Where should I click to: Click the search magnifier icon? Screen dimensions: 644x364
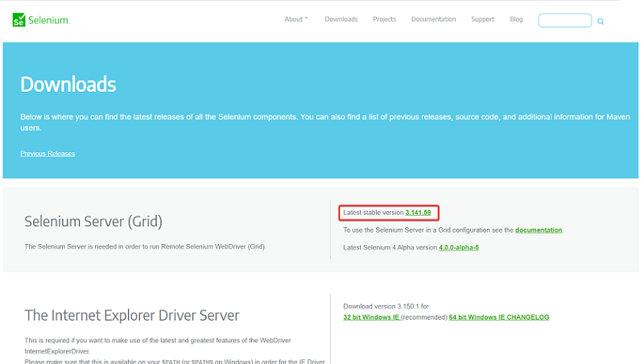[x=601, y=22]
